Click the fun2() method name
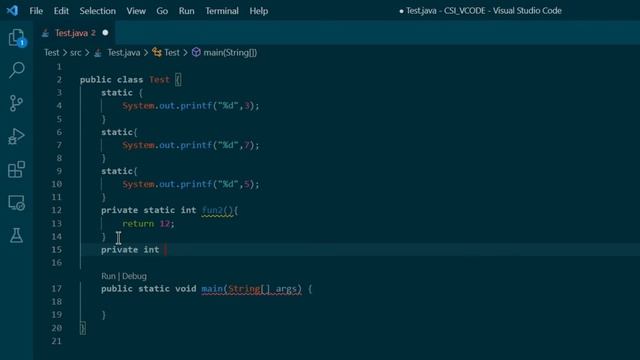This screenshot has width=640, height=360. point(217,210)
